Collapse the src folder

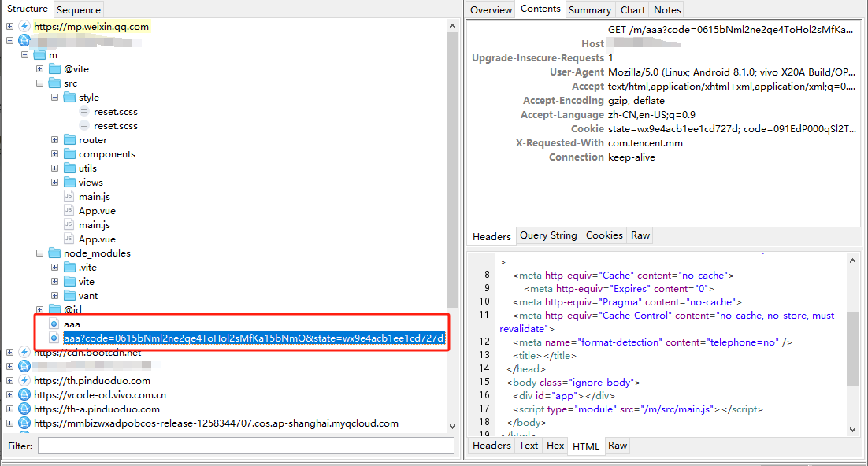(x=39, y=83)
